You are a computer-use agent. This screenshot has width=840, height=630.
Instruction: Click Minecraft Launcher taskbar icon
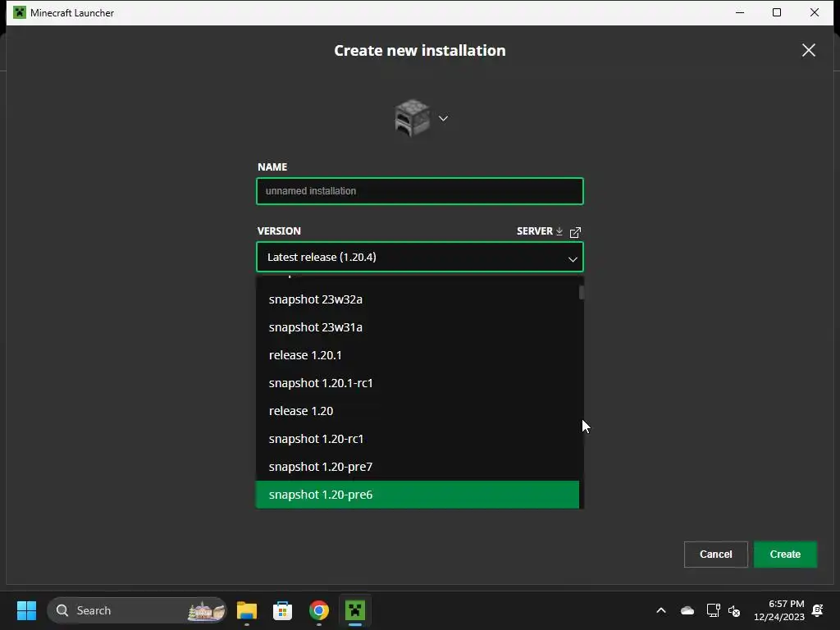coord(354,610)
